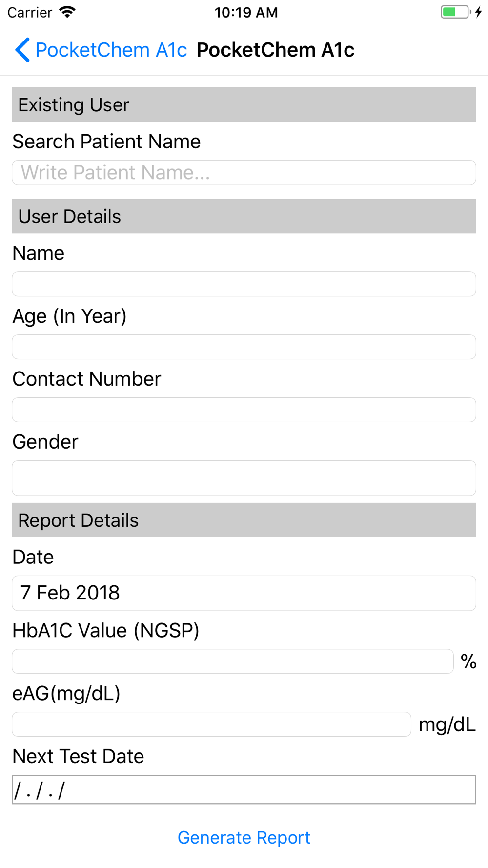This screenshot has width=488, height=868.
Task: Tap the back chevron arrow icon
Action: 22,50
